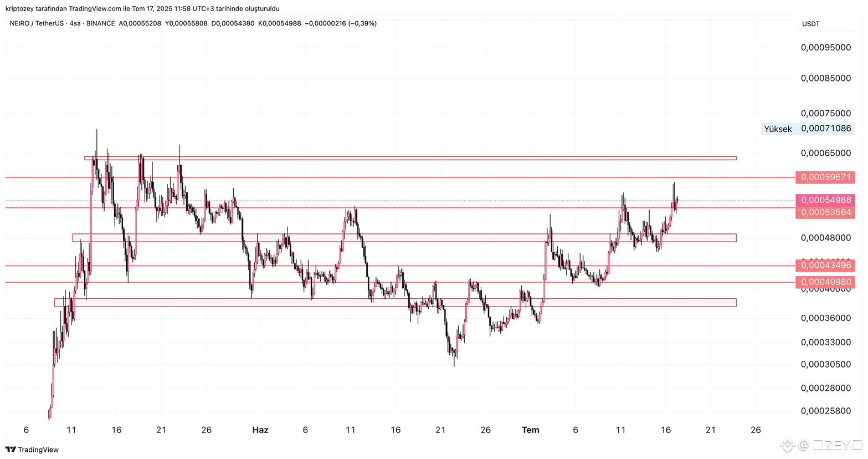Click the 0,00033000 price axis label
The height and width of the screenshot is (459, 868).
click(826, 342)
